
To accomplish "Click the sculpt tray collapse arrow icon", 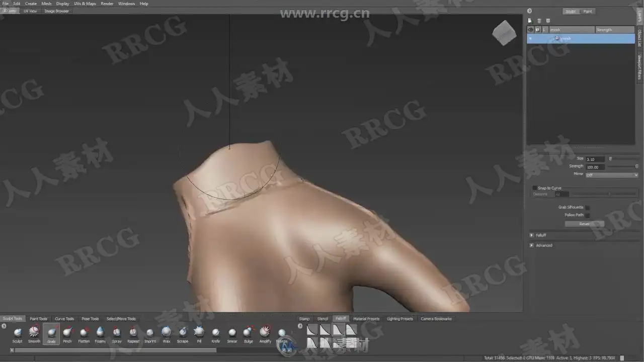I will tap(4, 326).
